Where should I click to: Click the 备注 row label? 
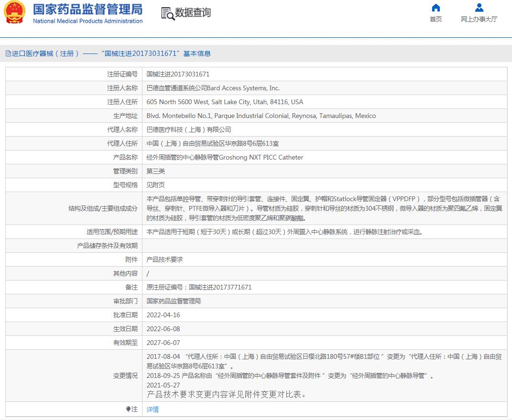(x=131, y=287)
